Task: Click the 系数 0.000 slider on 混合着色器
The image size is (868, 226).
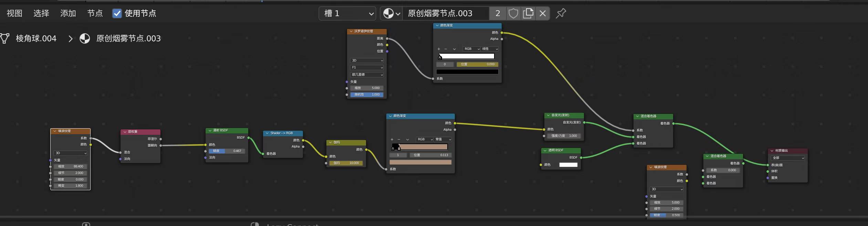Action: [723, 170]
